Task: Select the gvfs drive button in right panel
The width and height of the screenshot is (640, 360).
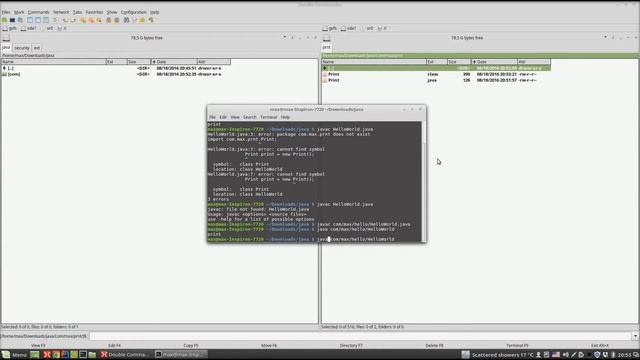Action: point(330,29)
